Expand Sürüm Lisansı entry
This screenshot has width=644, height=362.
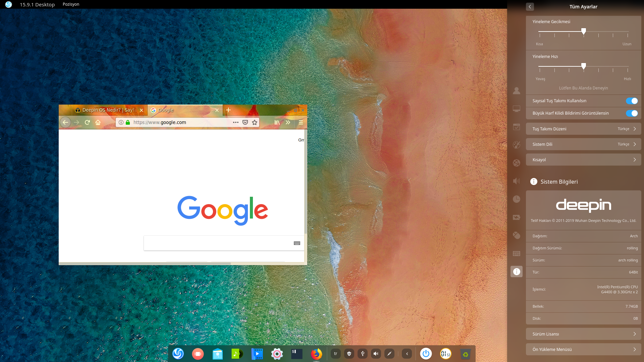pos(583,334)
